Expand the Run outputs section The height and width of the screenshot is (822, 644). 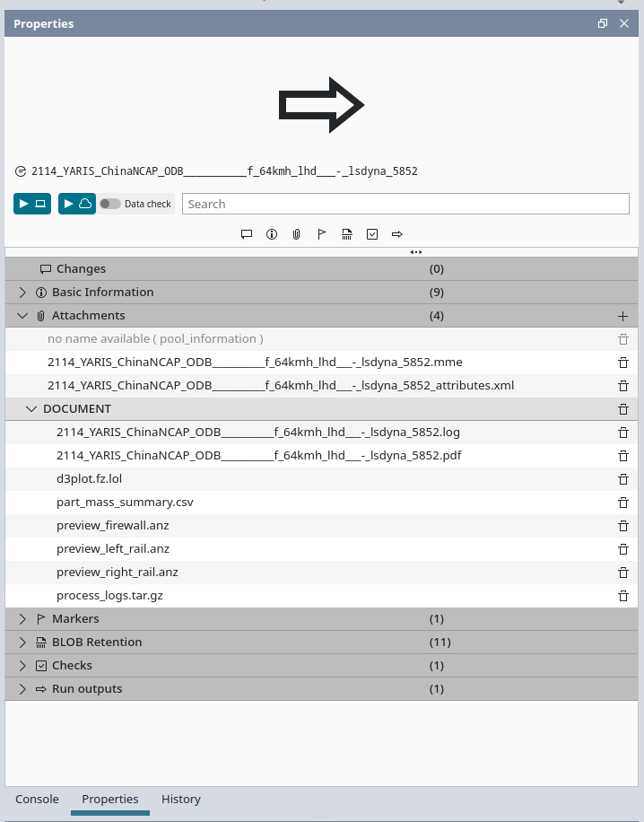pos(22,689)
